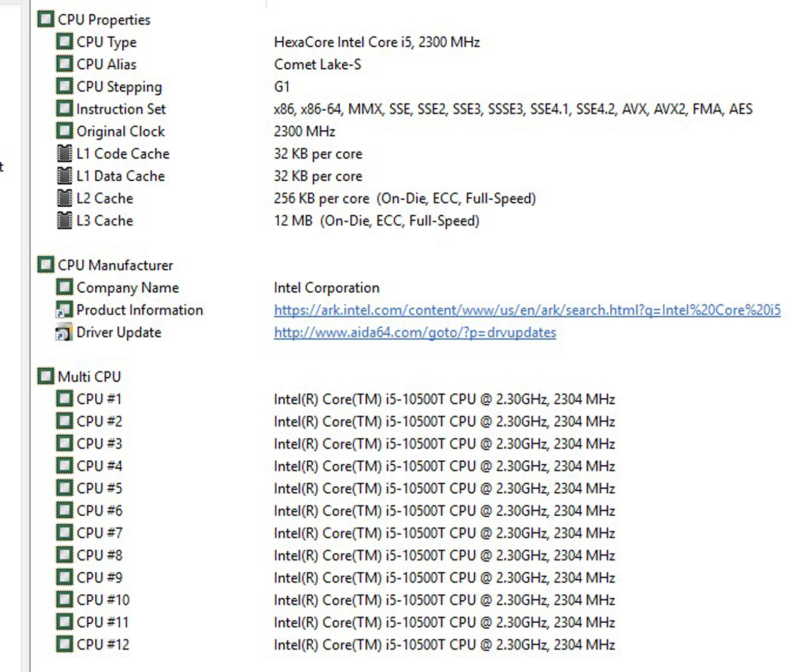This screenshot has width=809, height=672.
Task: Select the 'CPU Stepping' field label
Action: click(119, 87)
